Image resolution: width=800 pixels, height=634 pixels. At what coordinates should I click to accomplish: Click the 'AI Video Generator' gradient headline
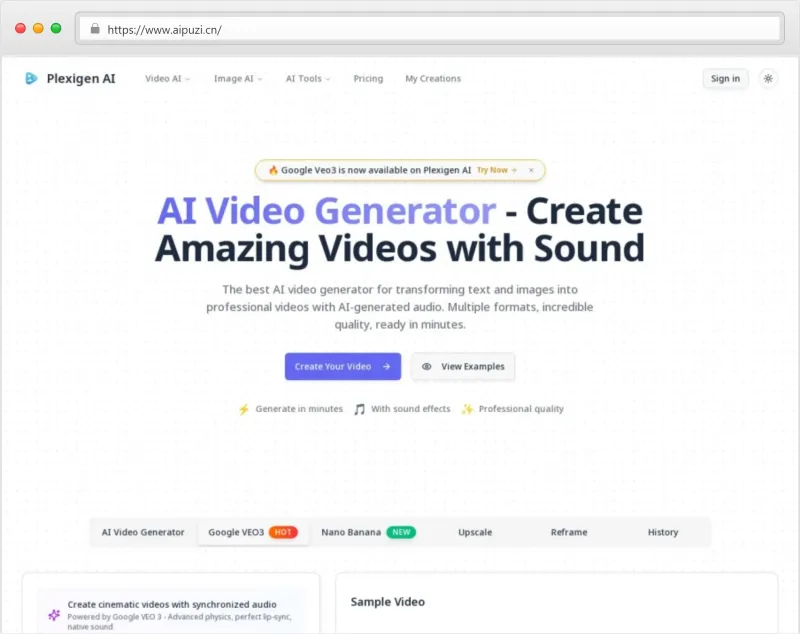tap(327, 211)
